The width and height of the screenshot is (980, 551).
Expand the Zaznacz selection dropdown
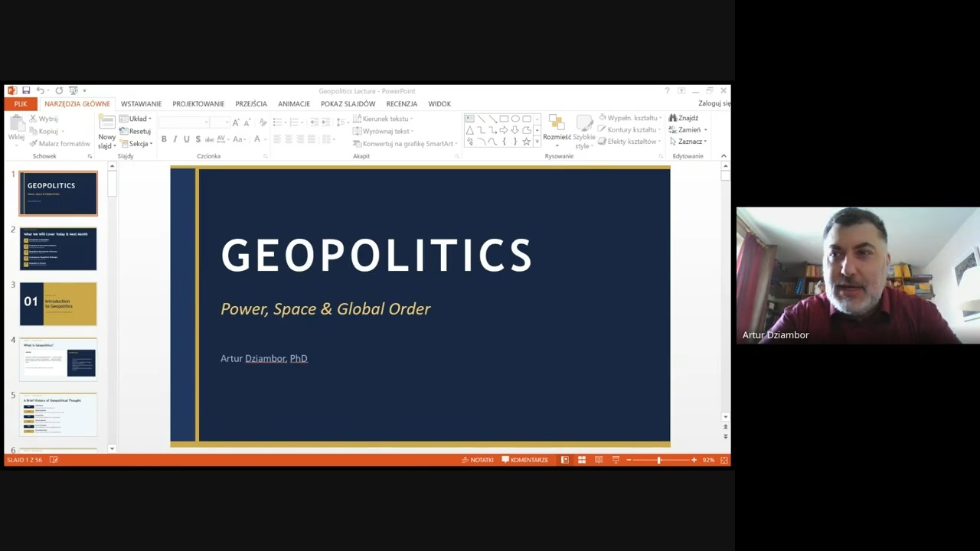(x=688, y=142)
